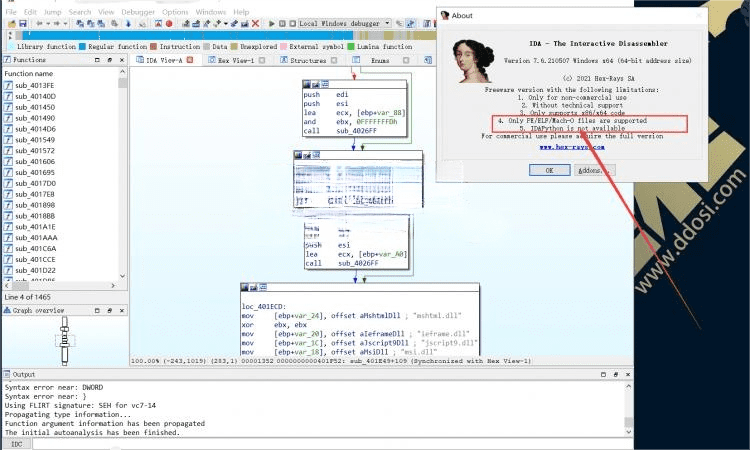The width and height of the screenshot is (750, 450).
Task: Click the Regular function blue legend swatch
Action: (x=82, y=46)
